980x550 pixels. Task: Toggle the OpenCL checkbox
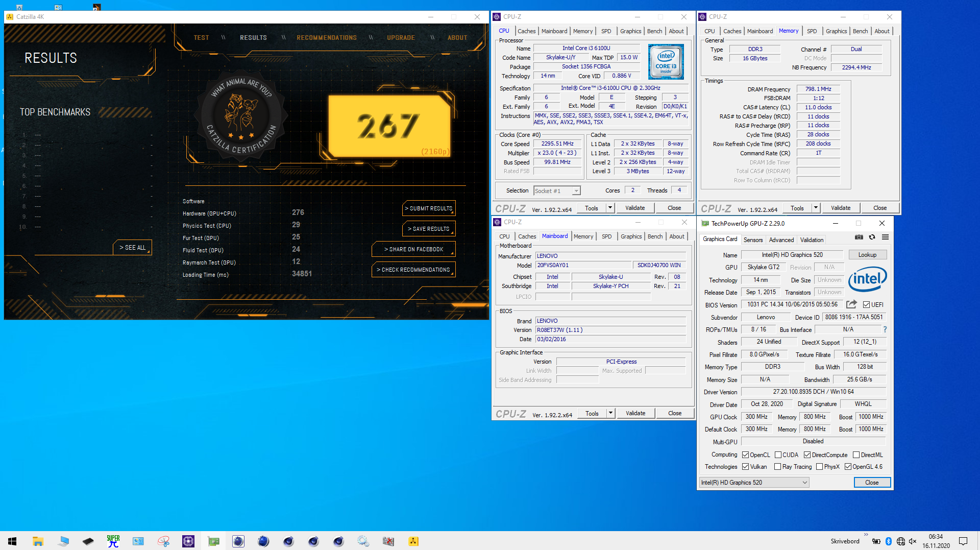[x=745, y=455]
